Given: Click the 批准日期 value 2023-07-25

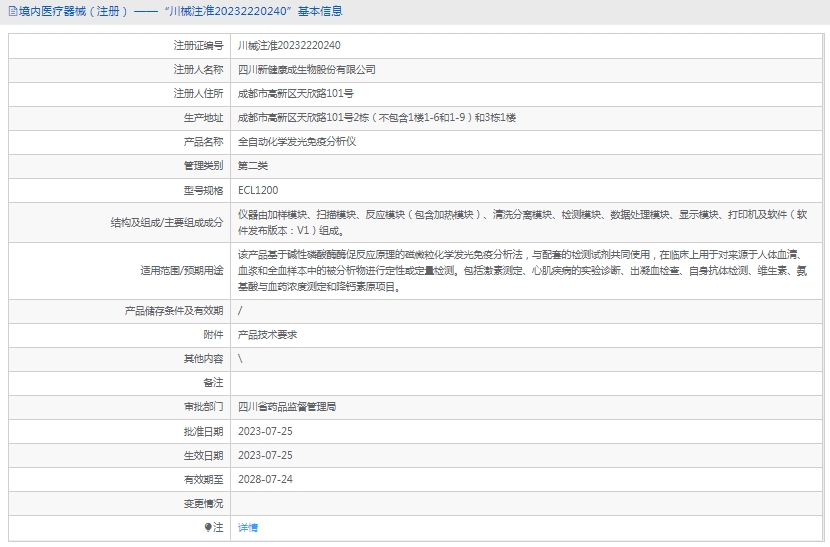Looking at the screenshot, I should (x=265, y=431).
